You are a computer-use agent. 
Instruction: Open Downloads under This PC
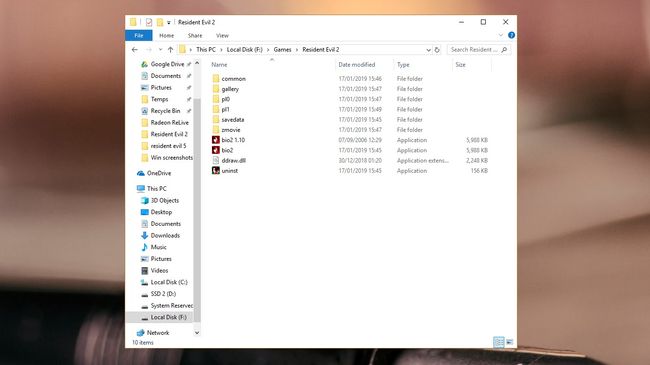(165, 236)
